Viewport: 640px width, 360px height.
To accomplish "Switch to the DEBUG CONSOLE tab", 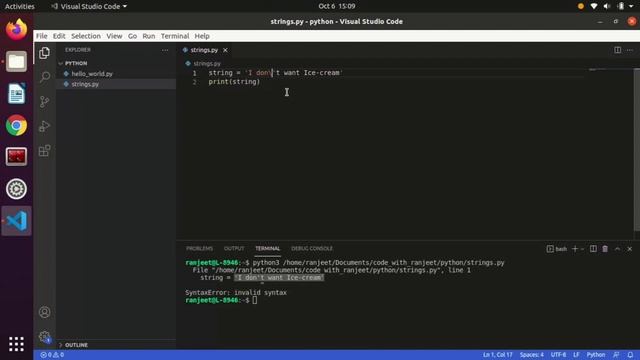I will 312,249.
